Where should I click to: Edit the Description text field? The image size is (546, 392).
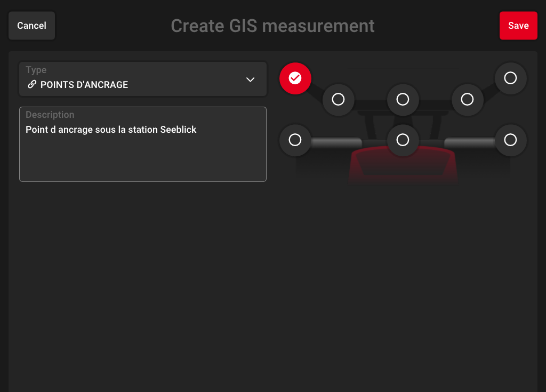143,144
